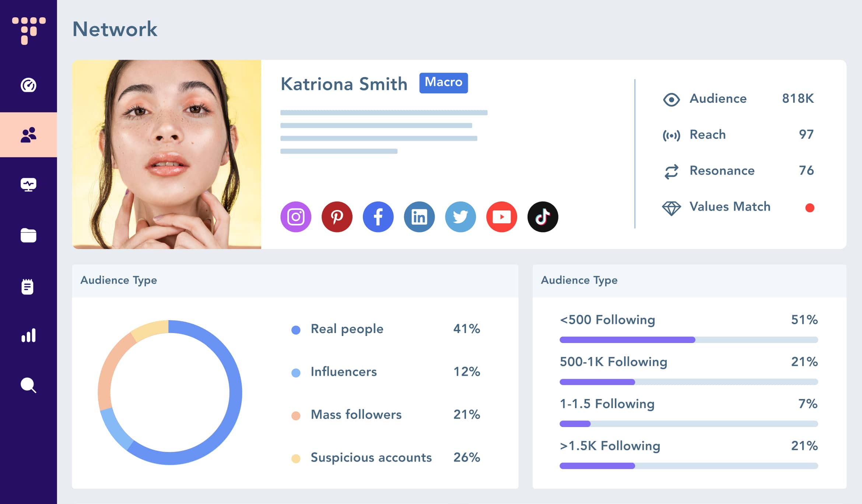The image size is (862, 504).
Task: Open Katriona's Instagram profile icon
Action: pos(296,217)
